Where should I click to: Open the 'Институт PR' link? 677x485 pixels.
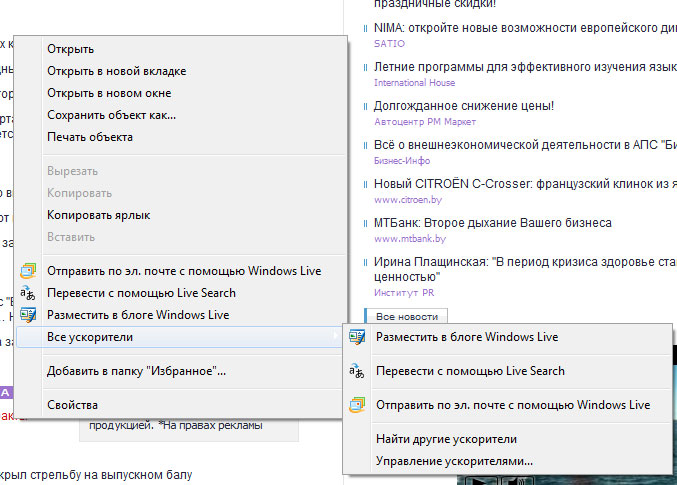404,293
